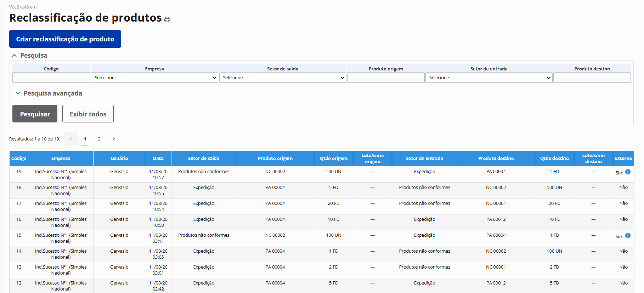The width and height of the screenshot is (644, 293).
Task: Click the Estorno column header
Action: pos(623,159)
